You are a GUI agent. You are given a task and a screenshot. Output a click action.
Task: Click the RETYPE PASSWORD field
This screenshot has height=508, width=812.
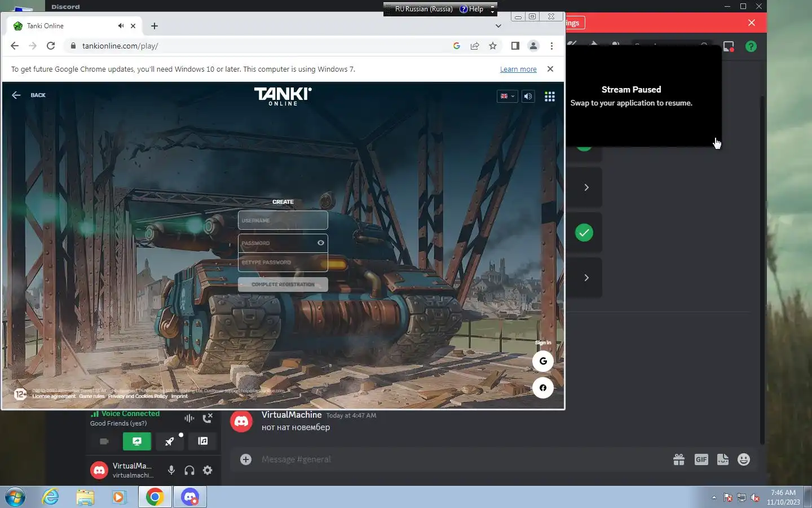(283, 262)
